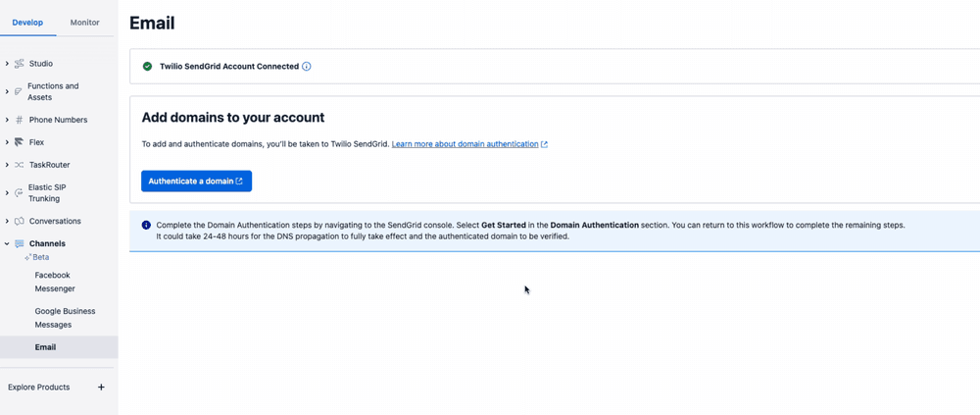The height and width of the screenshot is (415, 980).
Task: Collapse the Channels section chevron
Action: [x=6, y=244]
